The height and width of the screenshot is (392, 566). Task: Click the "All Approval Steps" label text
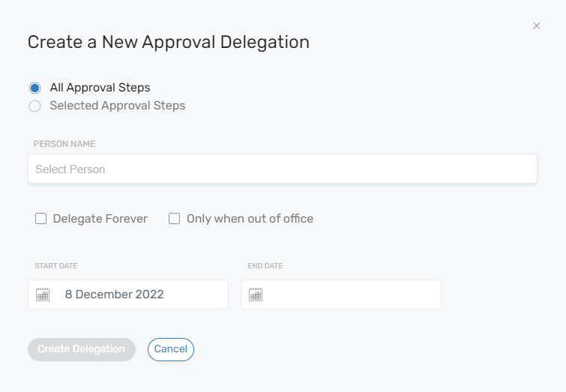click(100, 88)
